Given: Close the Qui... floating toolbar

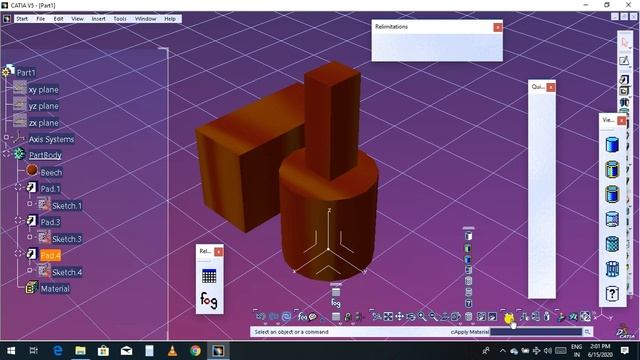Looking at the screenshot, I should point(551,87).
